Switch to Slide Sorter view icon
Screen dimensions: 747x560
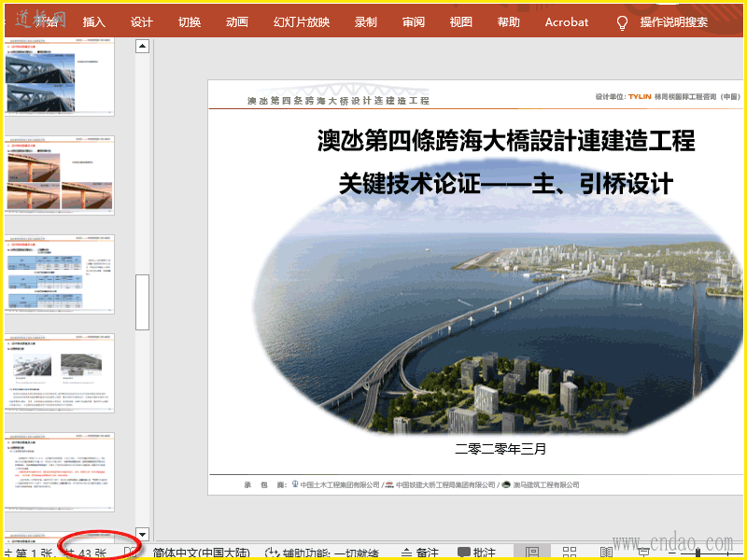click(570, 553)
